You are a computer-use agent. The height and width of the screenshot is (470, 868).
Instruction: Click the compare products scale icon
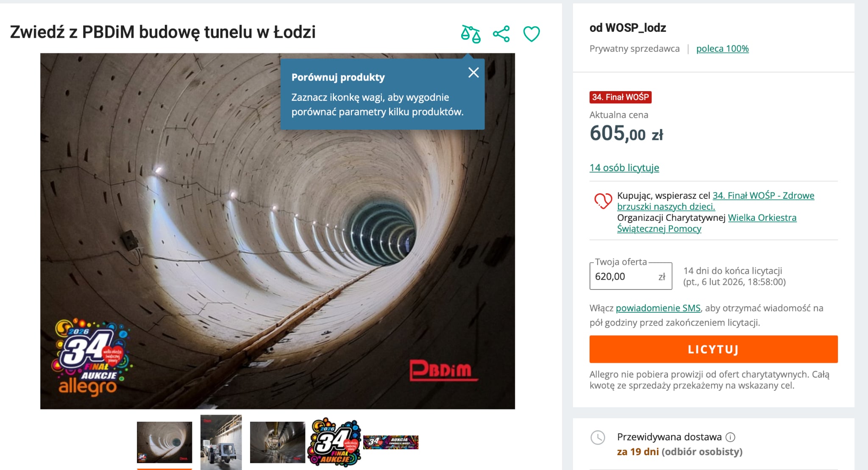(470, 34)
